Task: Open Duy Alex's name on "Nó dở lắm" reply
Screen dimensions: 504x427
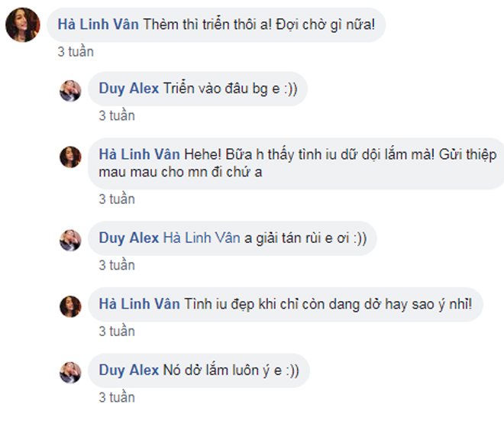Action: 129,370
